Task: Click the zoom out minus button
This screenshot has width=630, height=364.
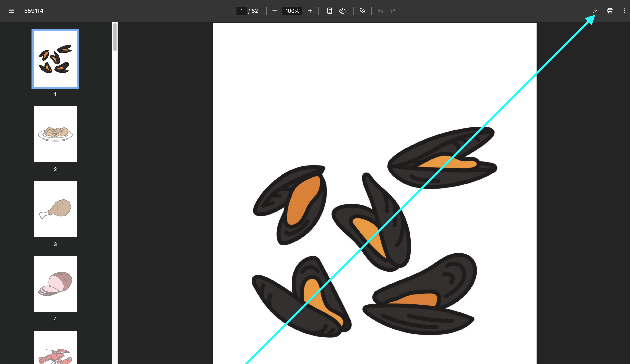Action: 274,11
